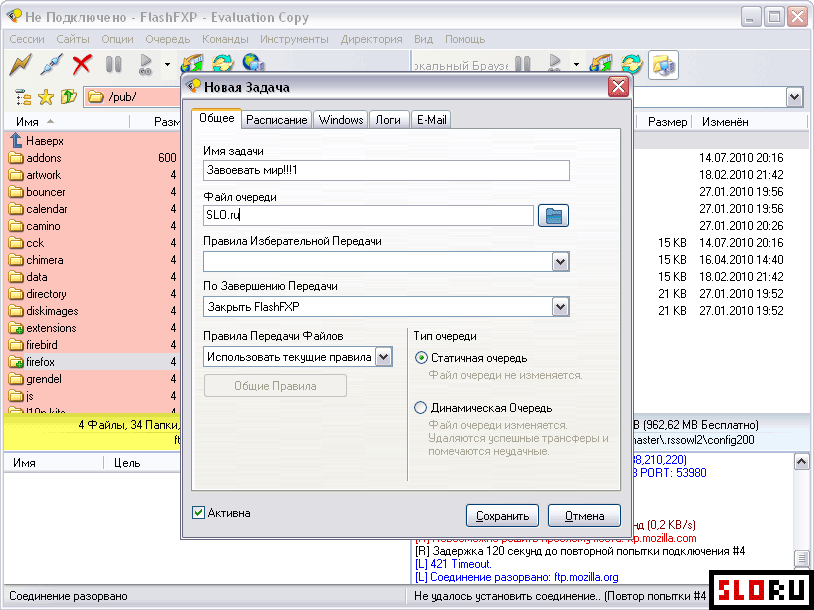Click the Имя задачи input field
Viewport: 814px width, 610px height.
pyautogui.click(x=386, y=170)
